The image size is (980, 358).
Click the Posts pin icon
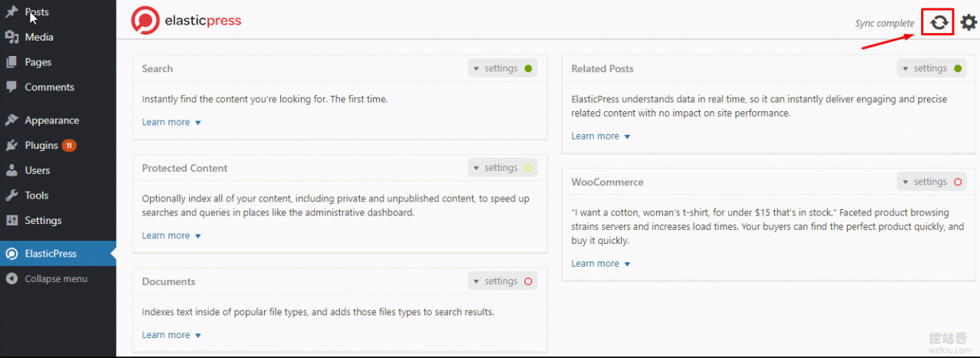11,12
